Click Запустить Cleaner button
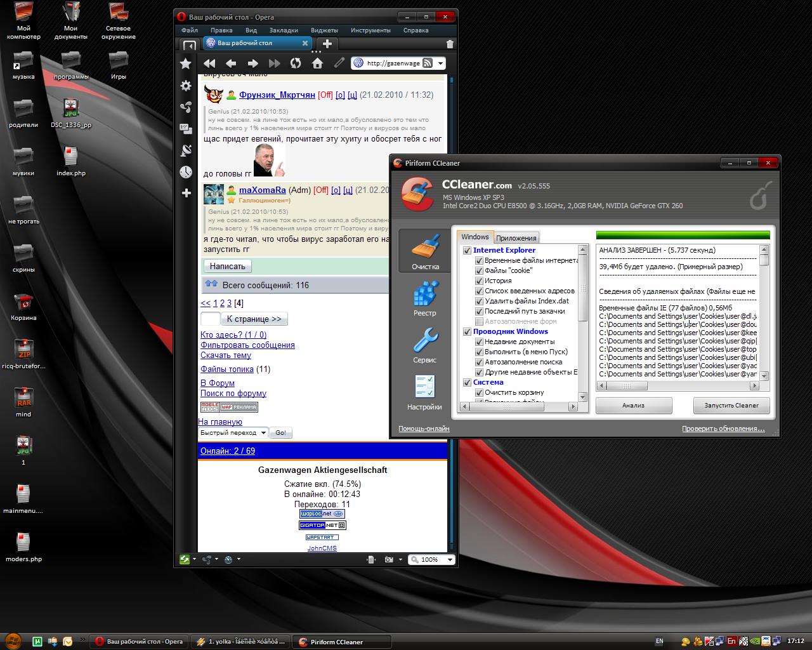The image size is (812, 650). 731,405
